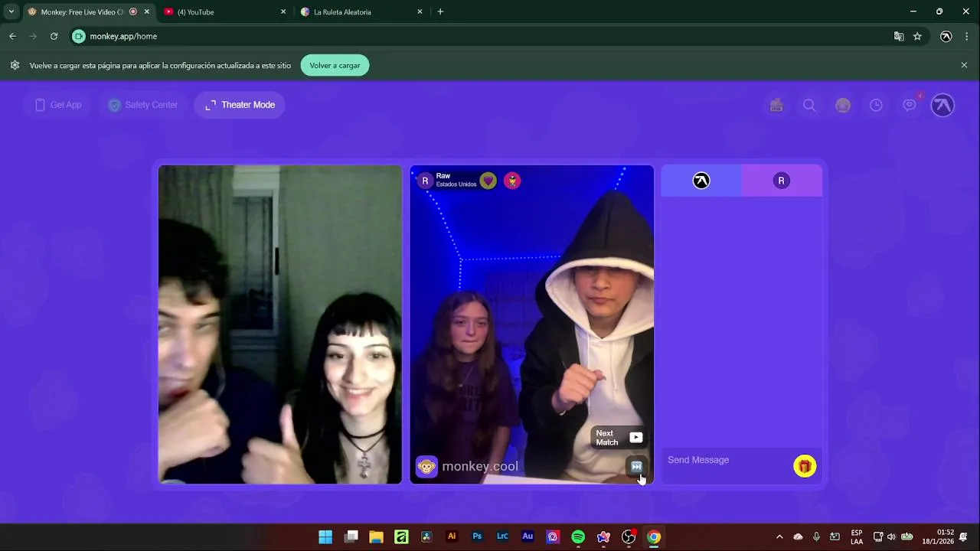Image resolution: width=980 pixels, height=551 pixels.
Task: Open the Chrome three-dot menu
Action: [x=968, y=36]
